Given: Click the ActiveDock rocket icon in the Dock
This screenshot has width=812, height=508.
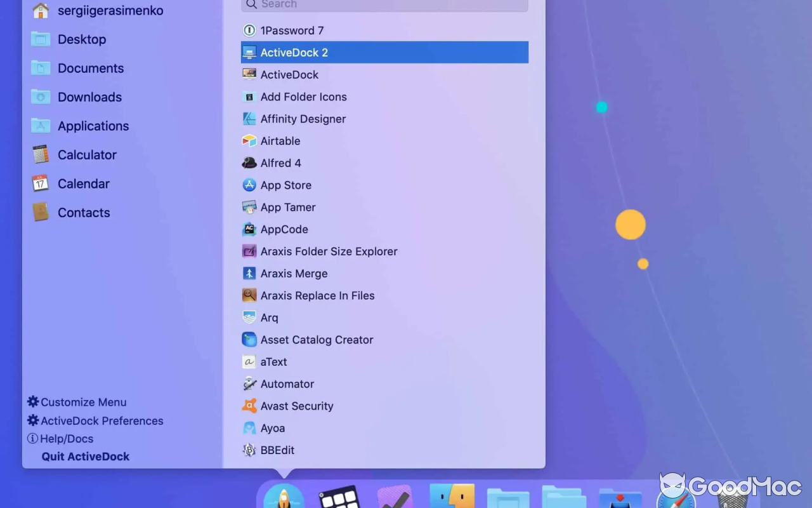Looking at the screenshot, I should (x=284, y=497).
